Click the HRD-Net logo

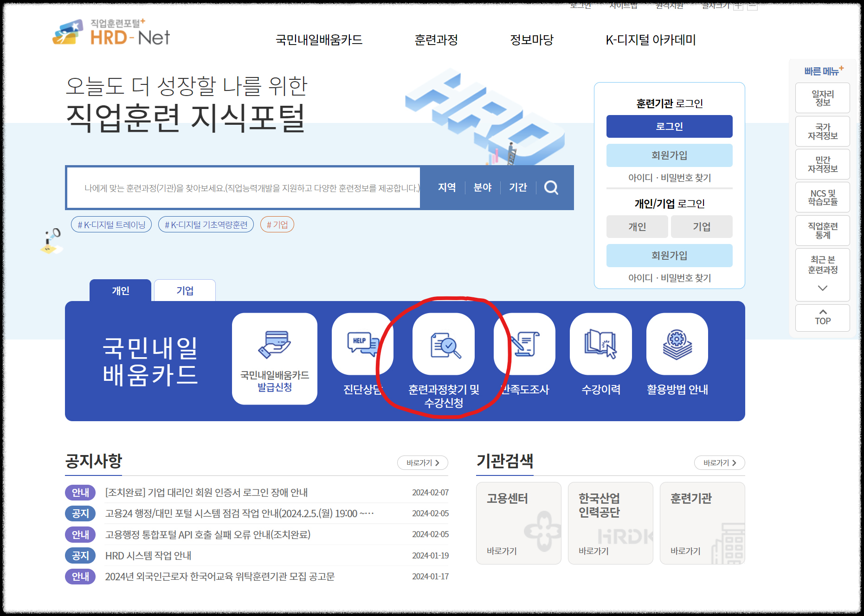[x=111, y=32]
